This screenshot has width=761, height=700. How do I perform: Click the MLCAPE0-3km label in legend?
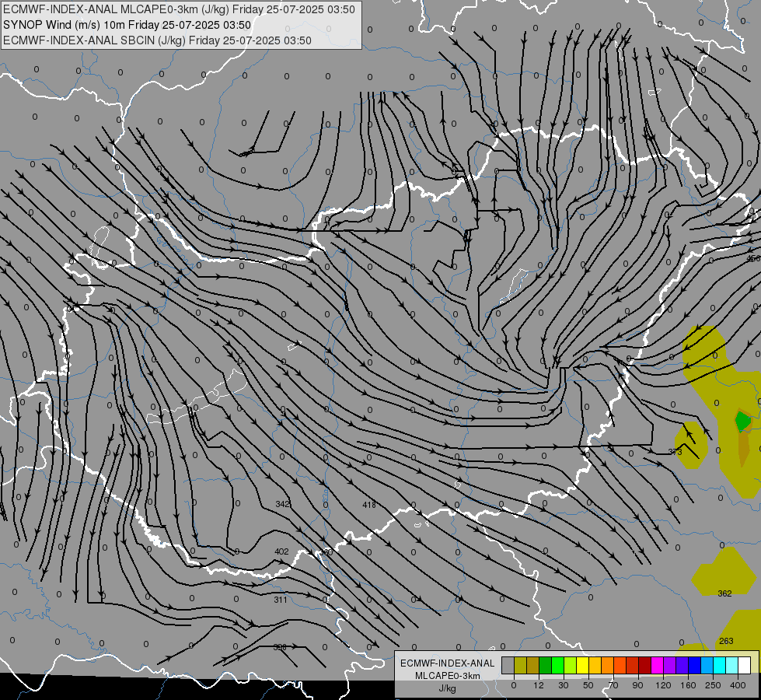(x=448, y=676)
